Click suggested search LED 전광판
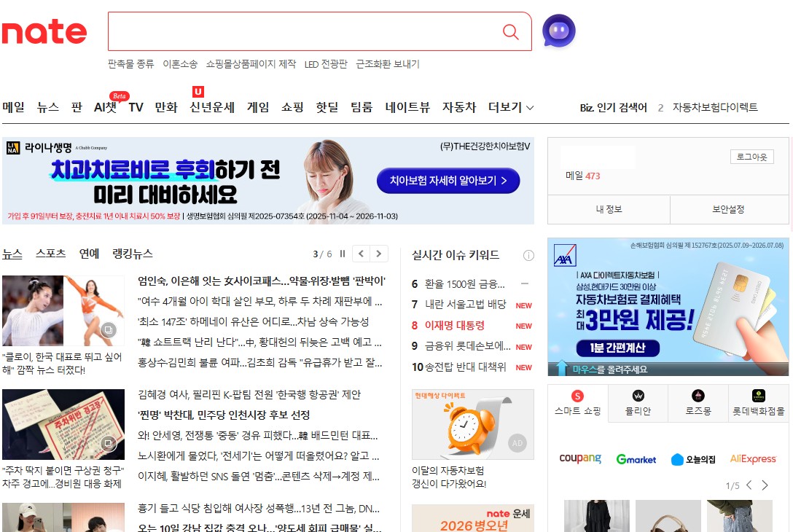793x532 pixels. [326, 64]
